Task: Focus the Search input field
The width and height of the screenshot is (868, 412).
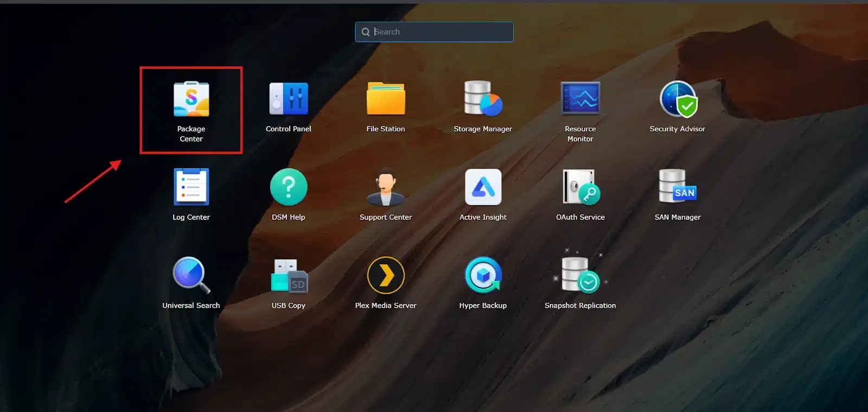Action: click(x=434, y=32)
